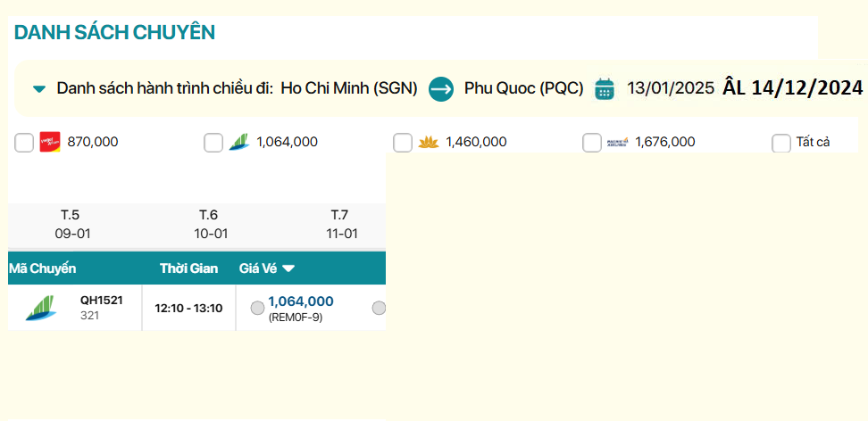The width and height of the screenshot is (868, 421).
Task: Open the calendar icon next to departure date
Action: [605, 88]
